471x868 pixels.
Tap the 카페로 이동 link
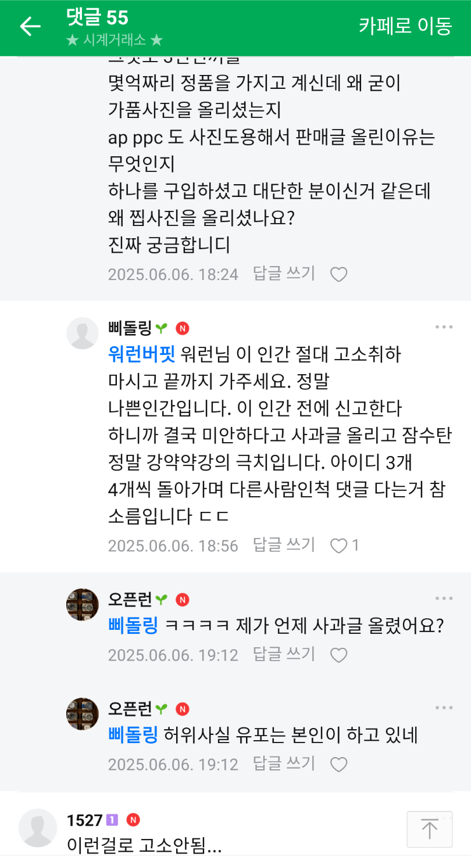[405, 26]
